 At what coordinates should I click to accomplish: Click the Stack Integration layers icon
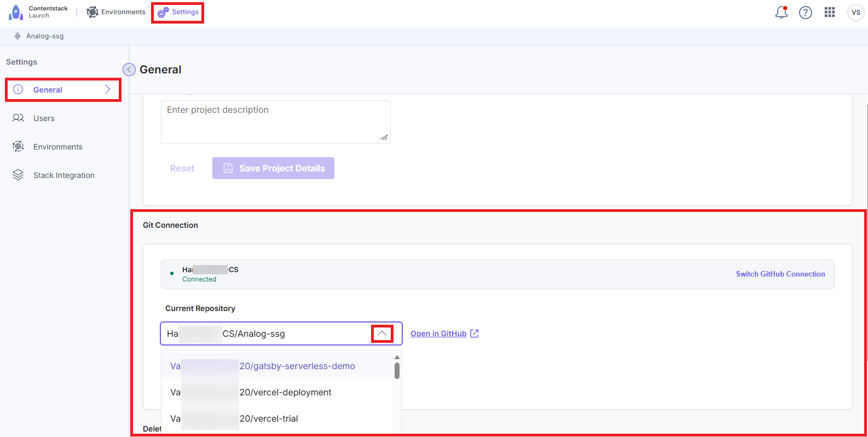tap(18, 175)
